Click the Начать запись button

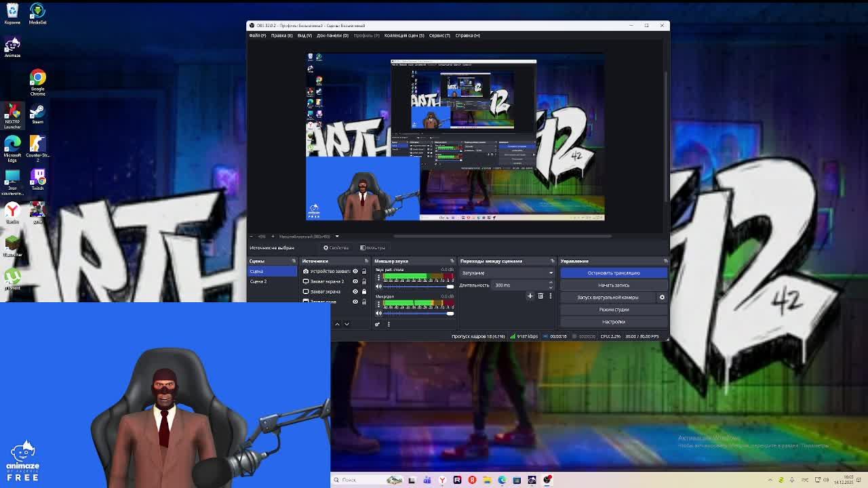click(614, 285)
